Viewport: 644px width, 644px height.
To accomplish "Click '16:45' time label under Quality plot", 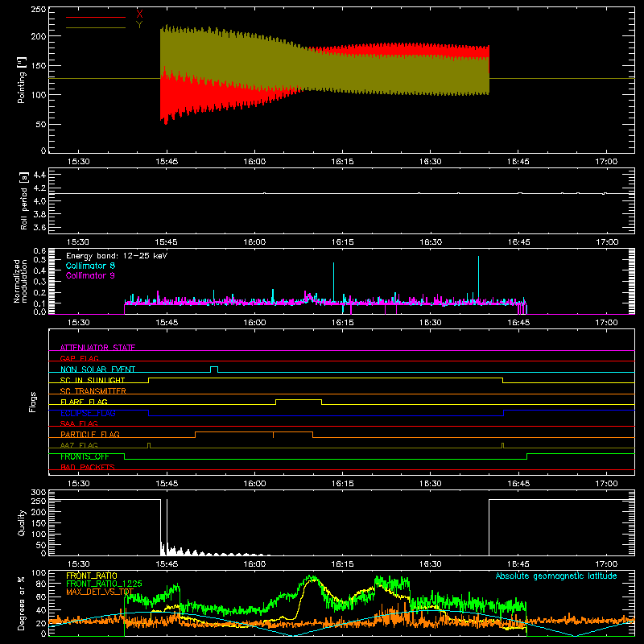I will 518,564.
